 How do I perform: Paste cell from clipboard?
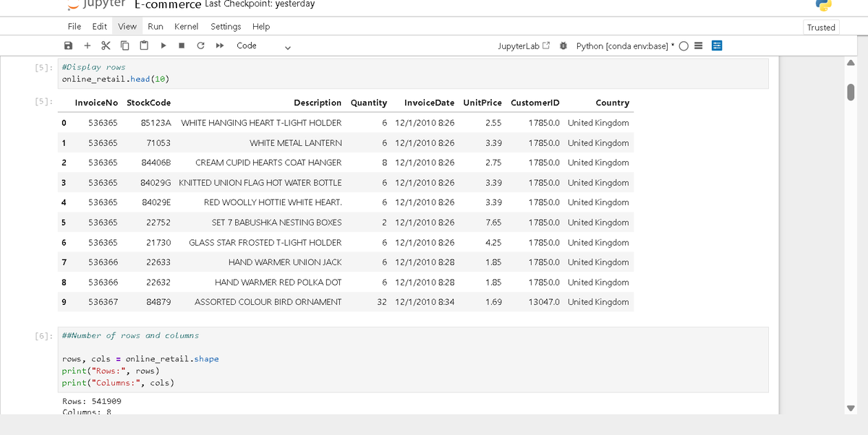tap(144, 46)
